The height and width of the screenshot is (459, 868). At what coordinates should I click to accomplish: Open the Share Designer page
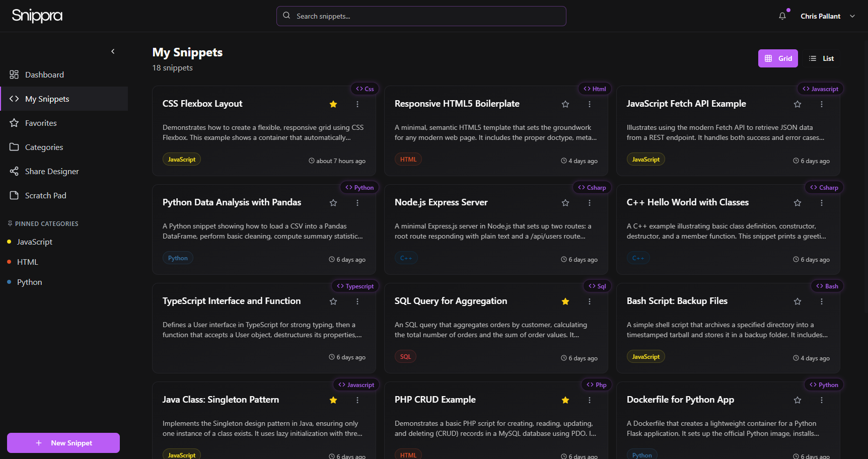coord(52,171)
